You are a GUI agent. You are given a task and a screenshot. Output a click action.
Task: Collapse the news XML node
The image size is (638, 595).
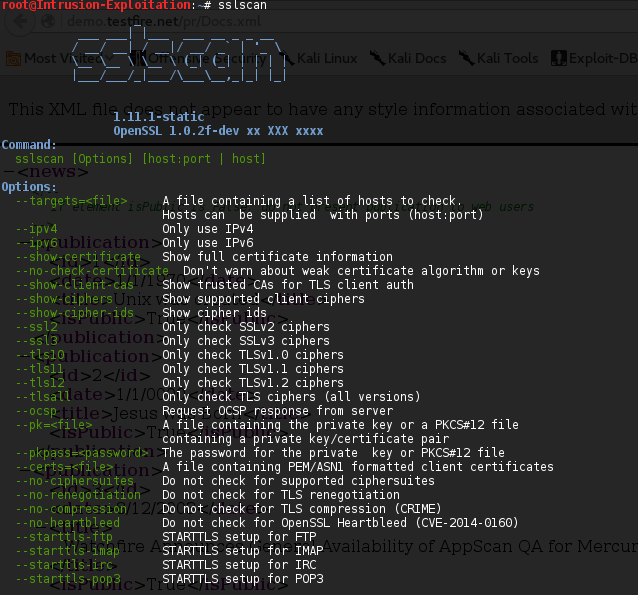[x=8, y=172]
